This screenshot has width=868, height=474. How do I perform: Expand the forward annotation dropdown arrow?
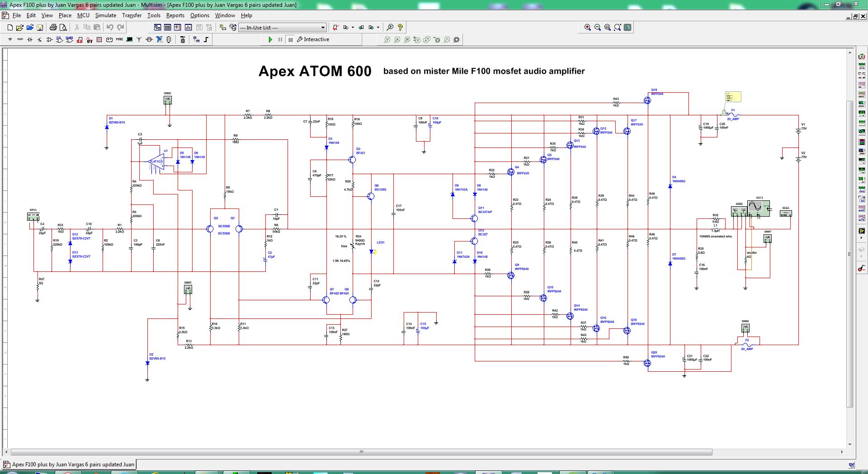[378, 27]
